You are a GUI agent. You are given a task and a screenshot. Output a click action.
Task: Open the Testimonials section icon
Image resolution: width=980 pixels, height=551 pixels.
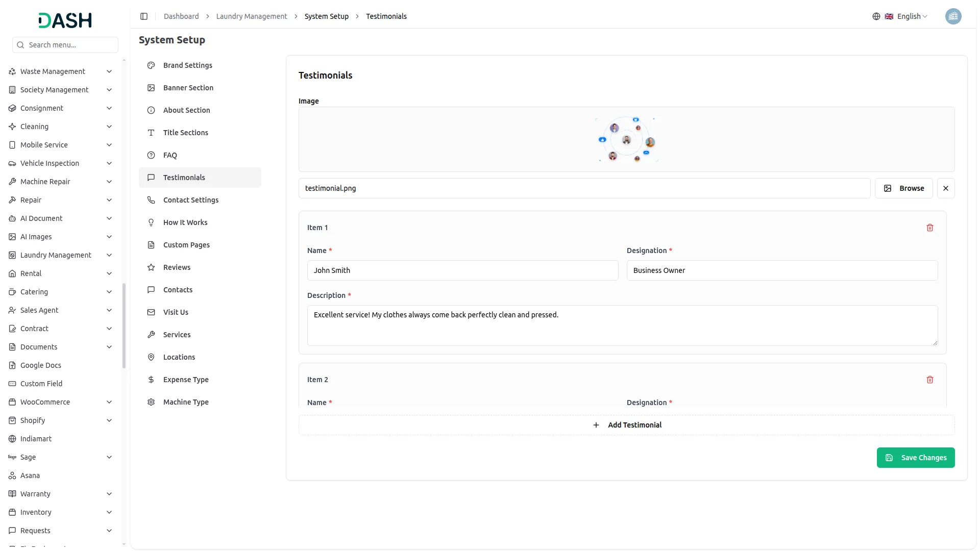151,177
